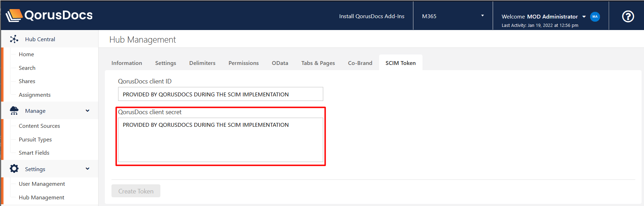644x206 pixels.
Task: Select the OData tab
Action: coord(280,63)
